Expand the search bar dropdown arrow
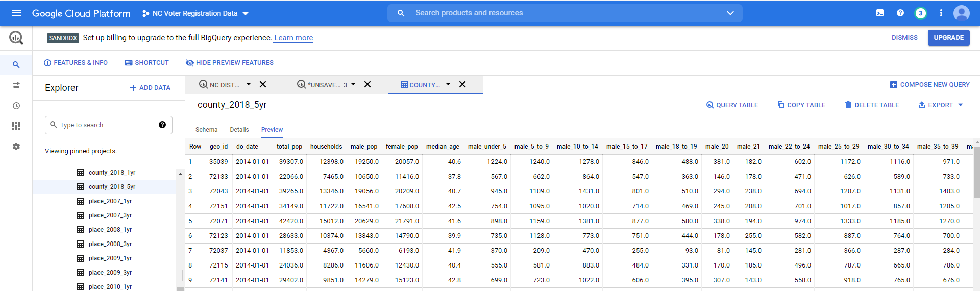The height and width of the screenshot is (291, 980). 730,13
